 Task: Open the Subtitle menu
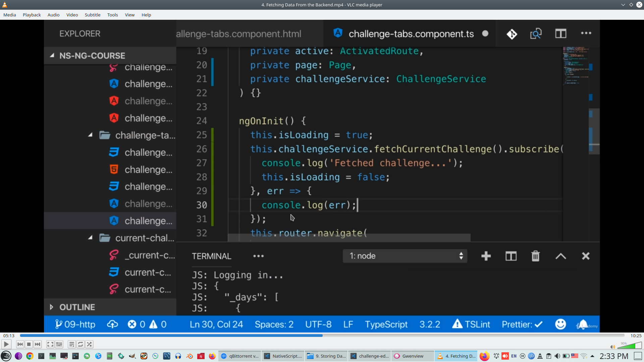click(x=92, y=15)
